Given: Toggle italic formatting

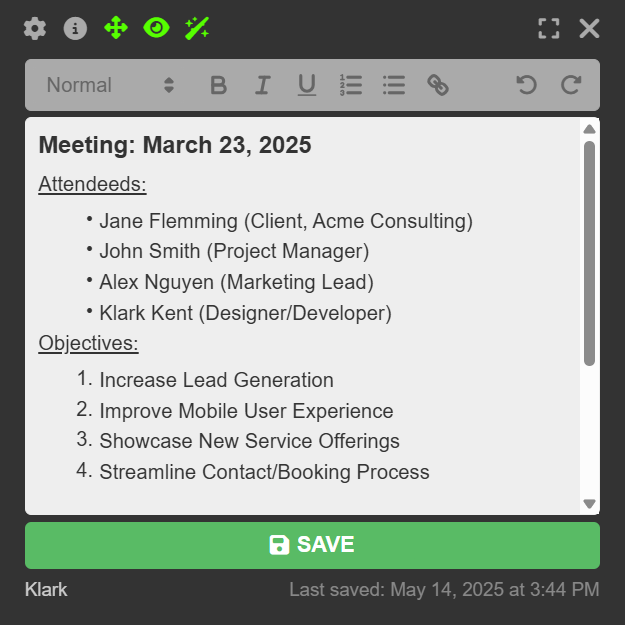Looking at the screenshot, I should (262, 85).
